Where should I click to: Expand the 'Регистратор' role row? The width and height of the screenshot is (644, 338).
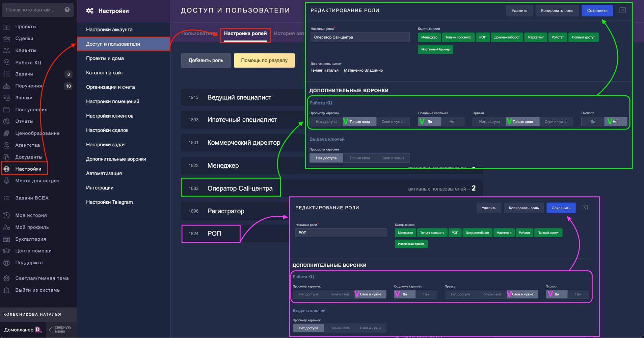point(225,211)
